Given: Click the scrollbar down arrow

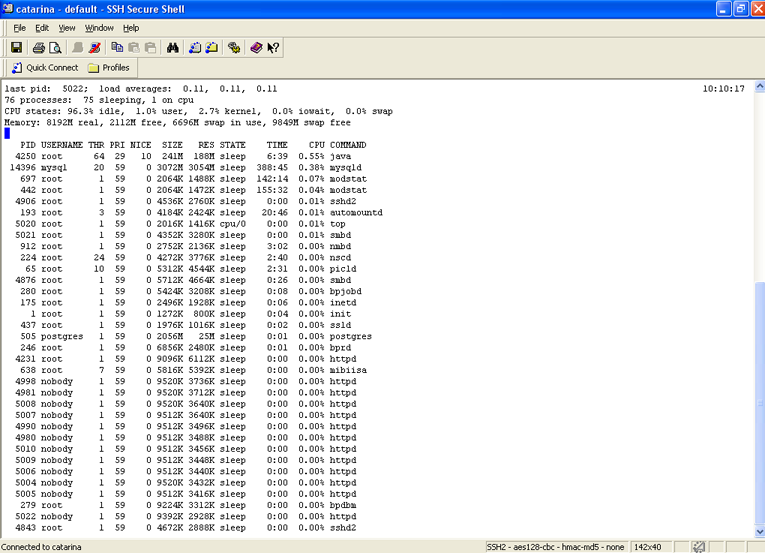Looking at the screenshot, I should click(x=757, y=531).
